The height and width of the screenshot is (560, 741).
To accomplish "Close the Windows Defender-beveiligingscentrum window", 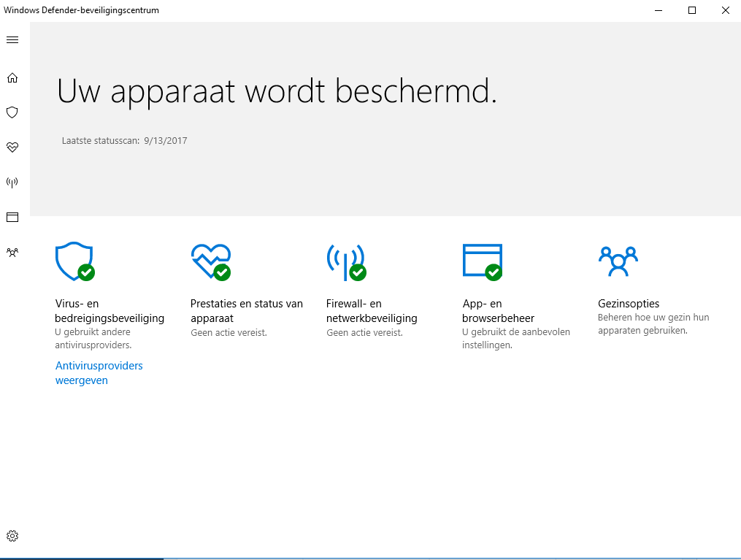I will point(726,10).
